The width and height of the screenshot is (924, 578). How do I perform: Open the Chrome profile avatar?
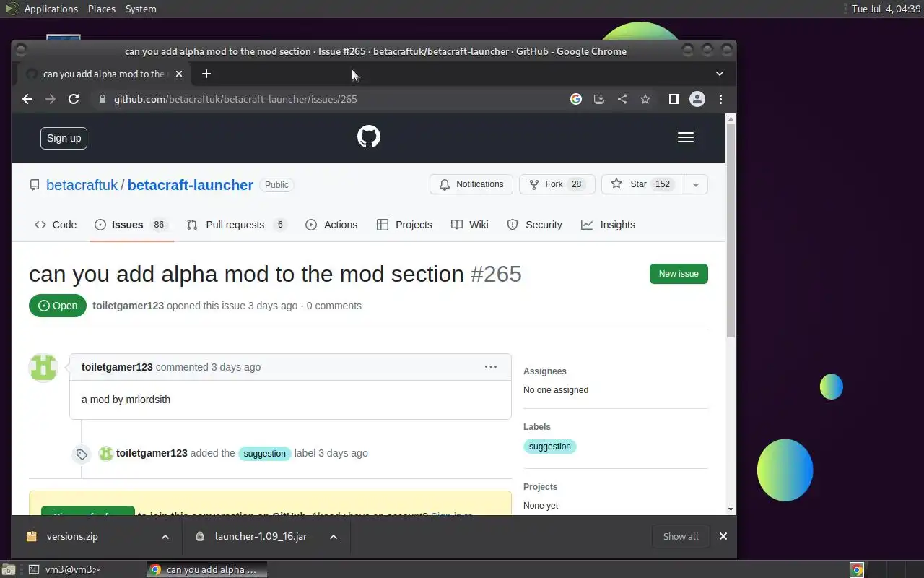697,99
